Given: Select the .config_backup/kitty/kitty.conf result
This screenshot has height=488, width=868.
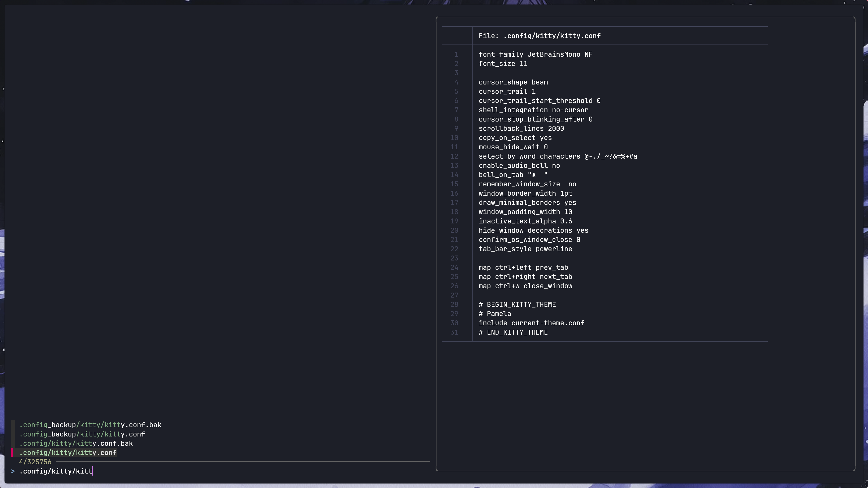Looking at the screenshot, I should point(82,434).
